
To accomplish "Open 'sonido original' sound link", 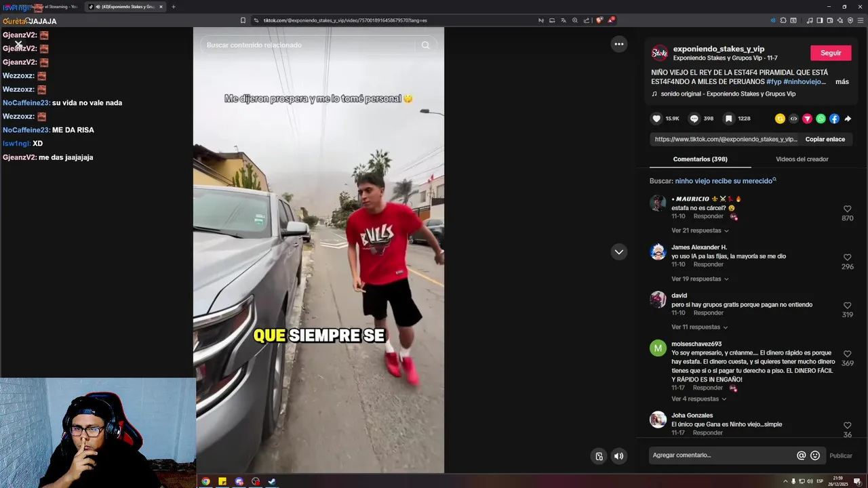I will [x=728, y=94].
